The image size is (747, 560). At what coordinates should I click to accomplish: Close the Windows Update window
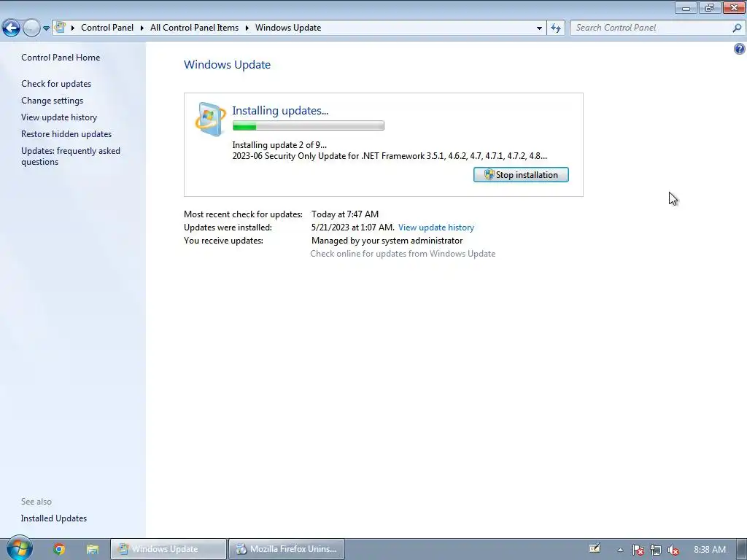tap(734, 7)
